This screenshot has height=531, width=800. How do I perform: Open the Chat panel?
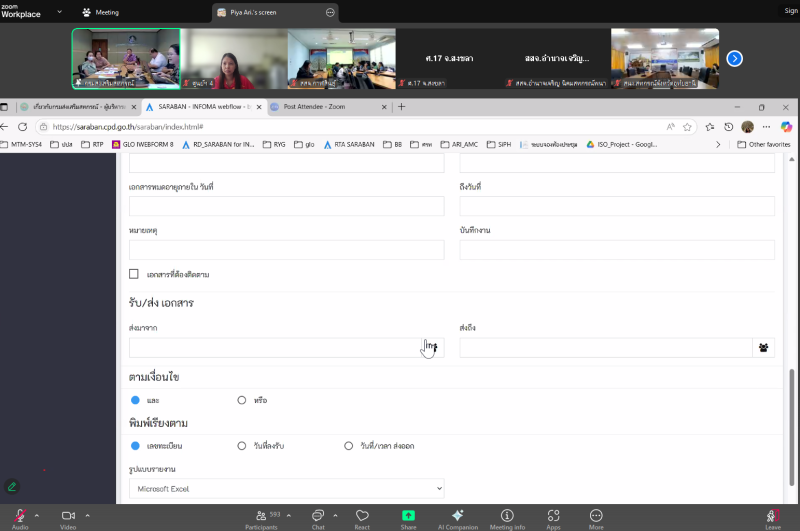[318, 514]
